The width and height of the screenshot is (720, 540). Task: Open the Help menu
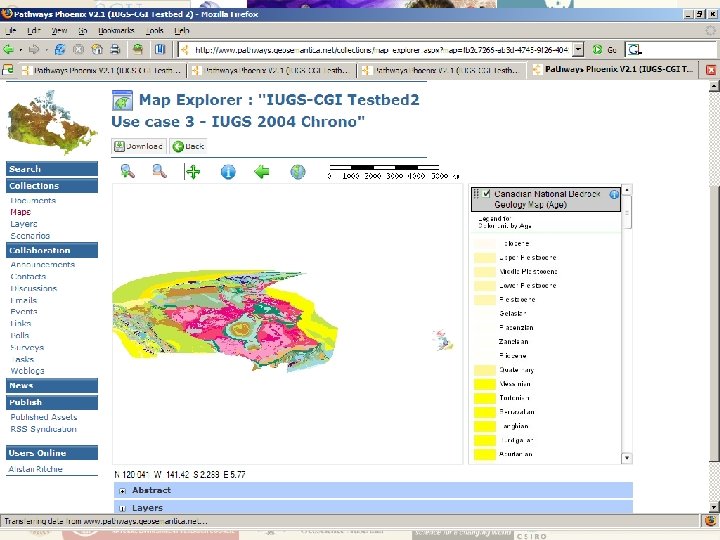pos(182,31)
